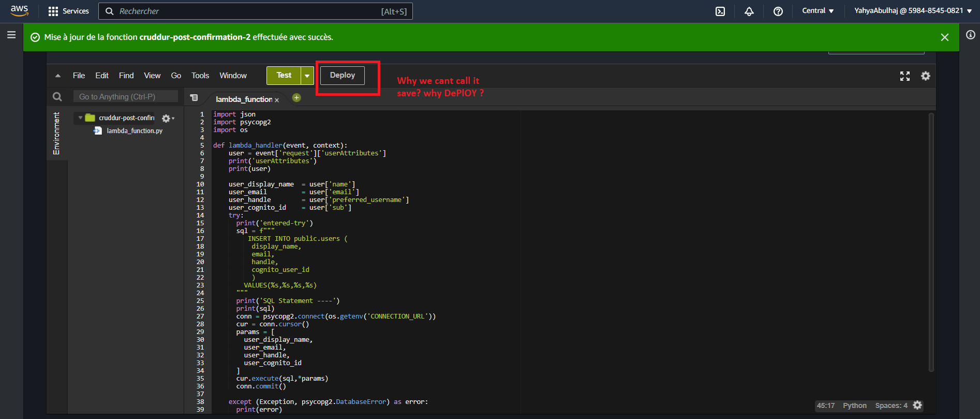Viewport: 980px width, 419px height.
Task: Open the Environment side panel tab
Action: click(56, 133)
